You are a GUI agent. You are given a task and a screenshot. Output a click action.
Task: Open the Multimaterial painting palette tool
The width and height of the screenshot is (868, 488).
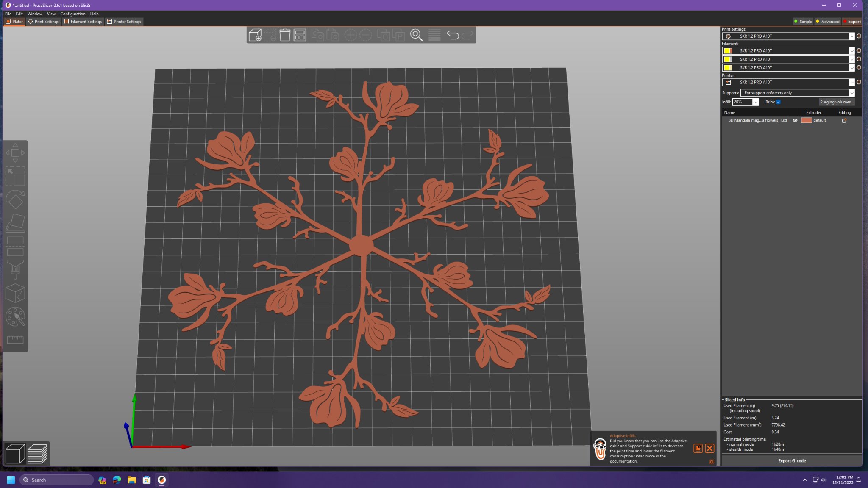(x=15, y=316)
